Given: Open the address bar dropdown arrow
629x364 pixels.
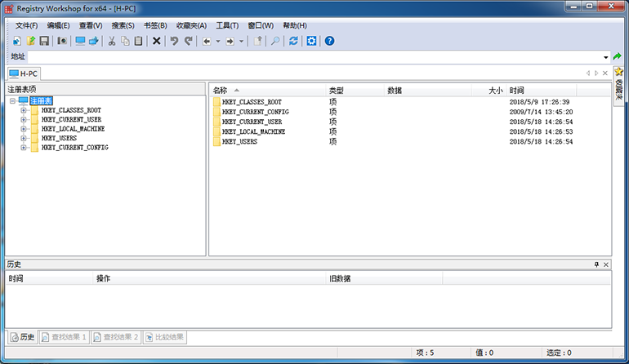Looking at the screenshot, I should click(606, 57).
